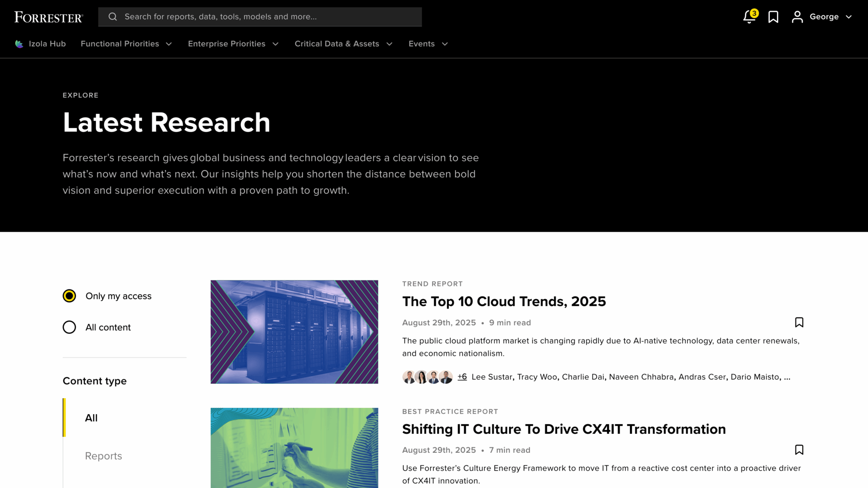Switch content filter back to Only my access
Screen dimensions: 868x488
click(x=69, y=296)
